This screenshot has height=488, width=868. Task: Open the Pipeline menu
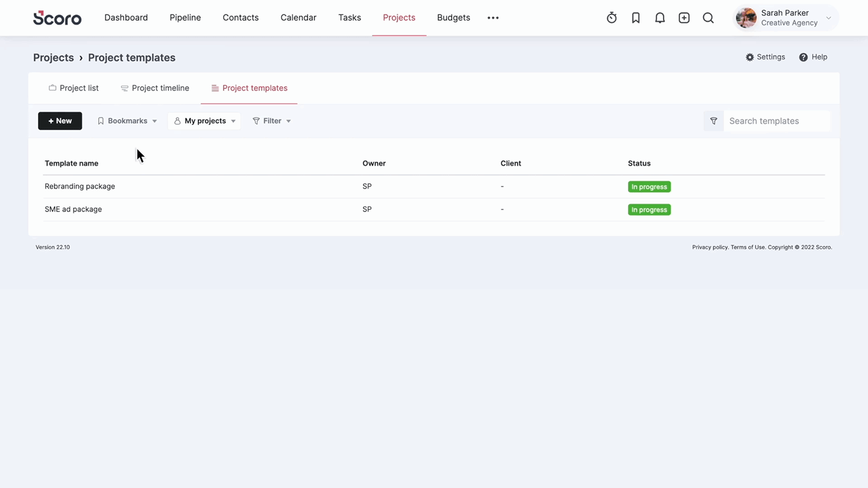pos(185,17)
